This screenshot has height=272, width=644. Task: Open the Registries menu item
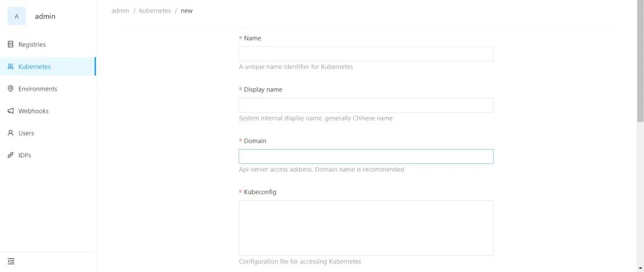(x=32, y=45)
